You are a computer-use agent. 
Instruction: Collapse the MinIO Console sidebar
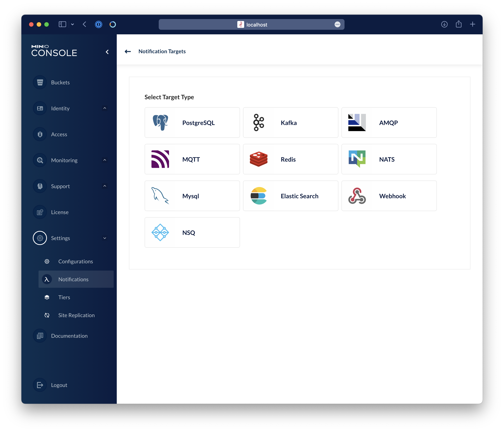click(x=107, y=52)
